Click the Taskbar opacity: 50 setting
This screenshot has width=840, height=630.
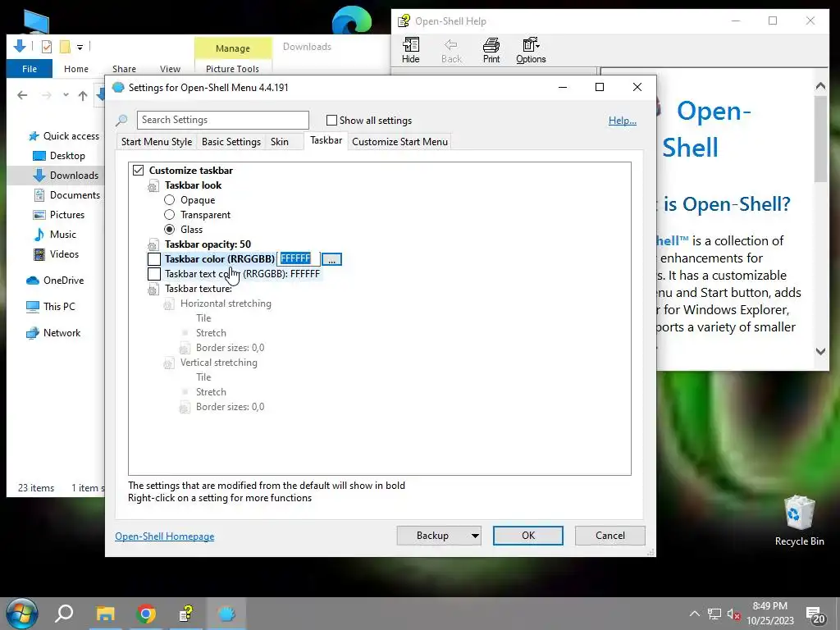click(x=208, y=244)
